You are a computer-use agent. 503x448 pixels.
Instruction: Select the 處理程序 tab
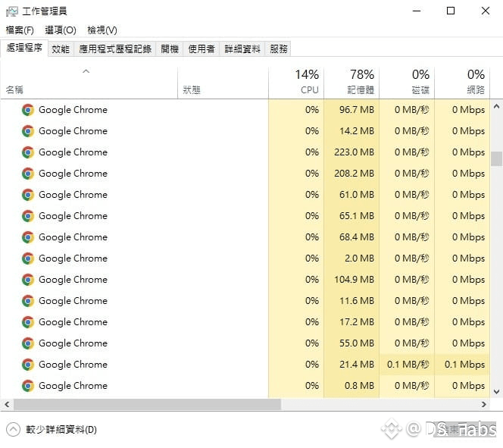pos(24,48)
